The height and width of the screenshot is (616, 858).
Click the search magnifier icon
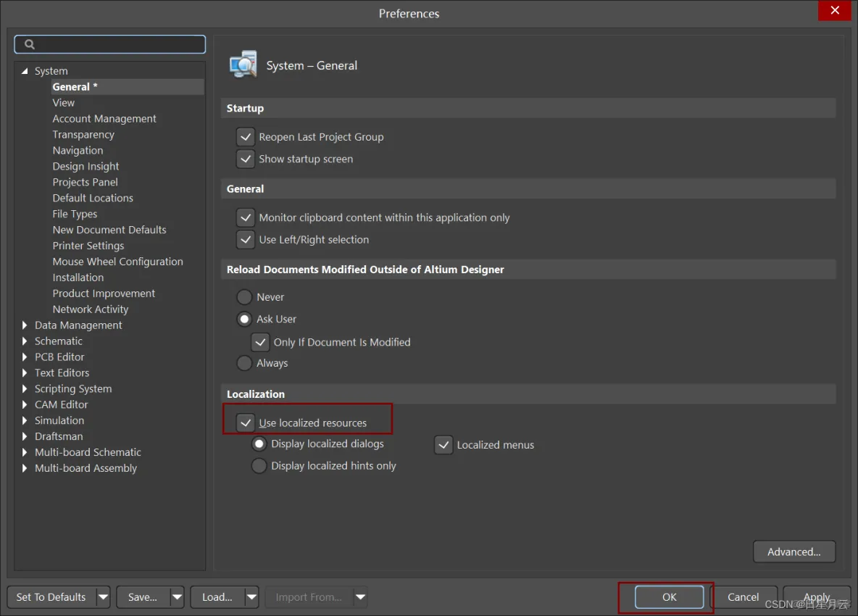[30, 44]
